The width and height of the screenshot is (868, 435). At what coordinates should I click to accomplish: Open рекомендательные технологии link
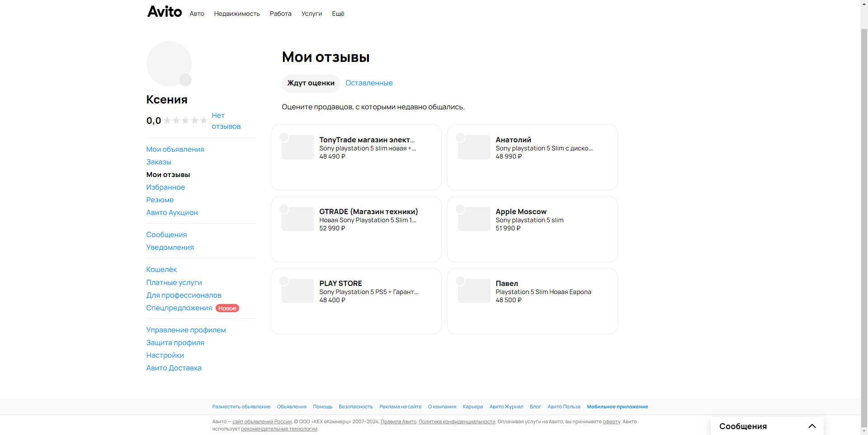click(x=279, y=429)
